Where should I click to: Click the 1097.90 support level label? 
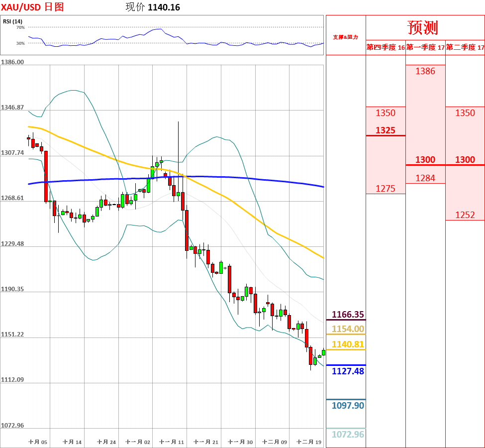coord(348,405)
